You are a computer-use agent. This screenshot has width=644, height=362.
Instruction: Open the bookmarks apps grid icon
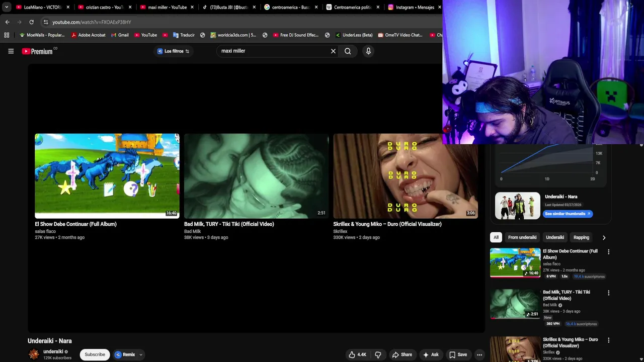(x=7, y=35)
